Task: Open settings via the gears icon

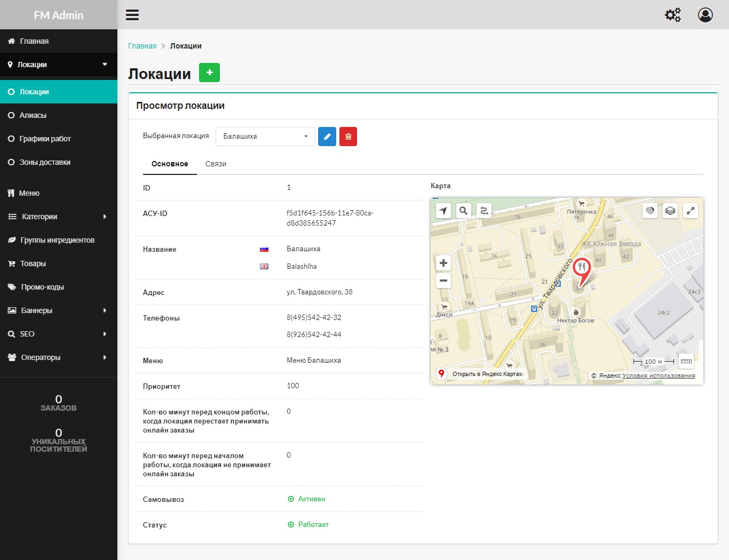Action: coord(672,15)
